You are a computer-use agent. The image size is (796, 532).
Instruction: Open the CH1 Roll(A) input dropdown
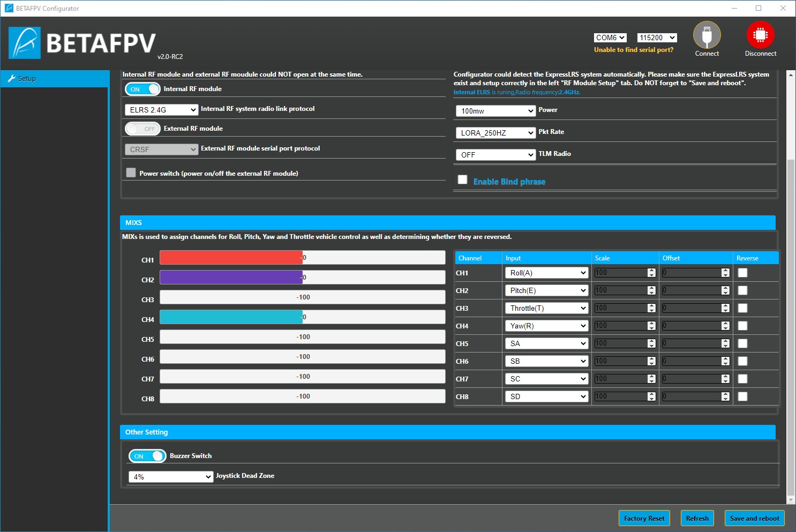pyautogui.click(x=546, y=273)
